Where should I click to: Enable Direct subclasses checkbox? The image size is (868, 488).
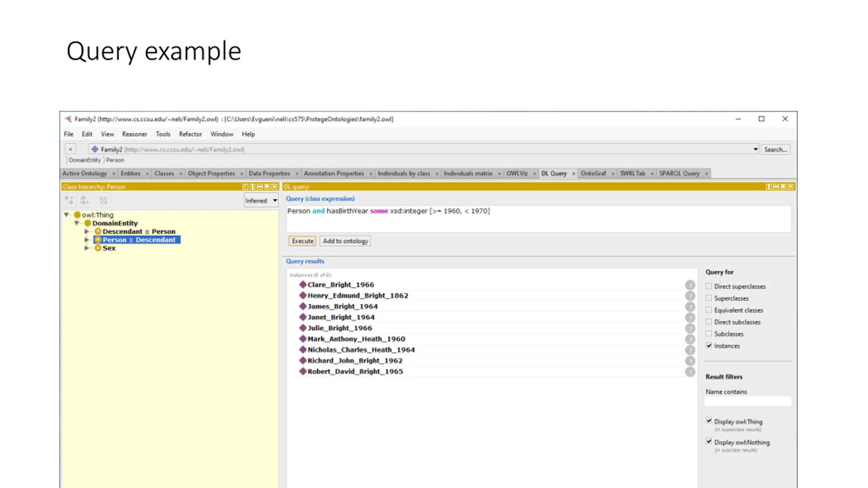(x=709, y=322)
